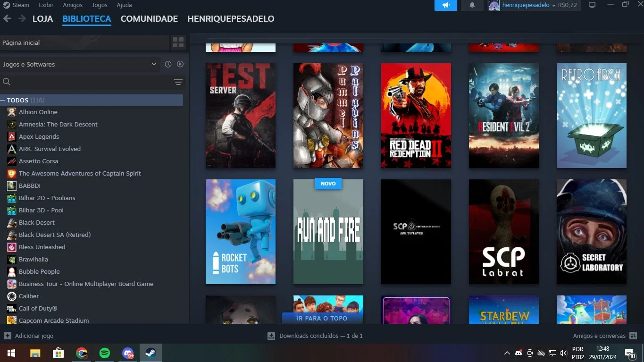
Task: Open Spotify from the taskbar
Action: coord(105,353)
